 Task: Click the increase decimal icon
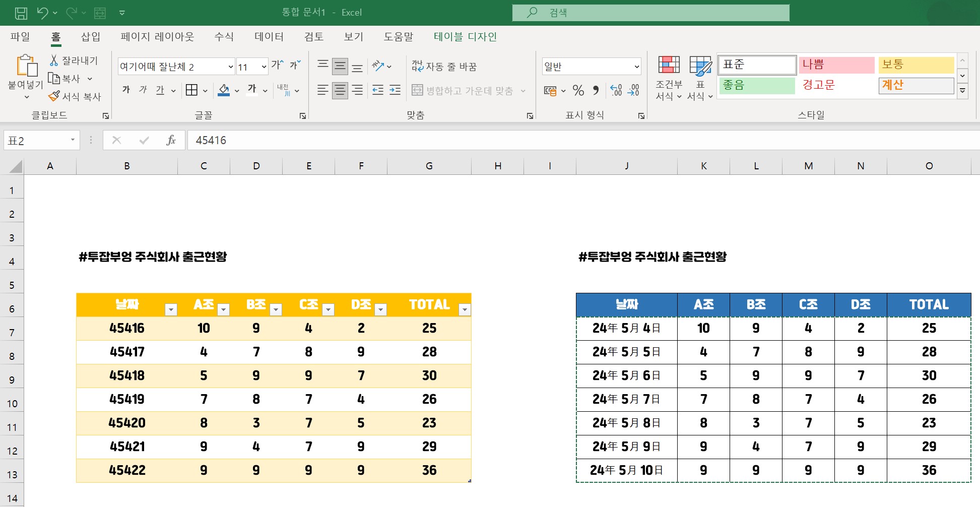coord(616,90)
